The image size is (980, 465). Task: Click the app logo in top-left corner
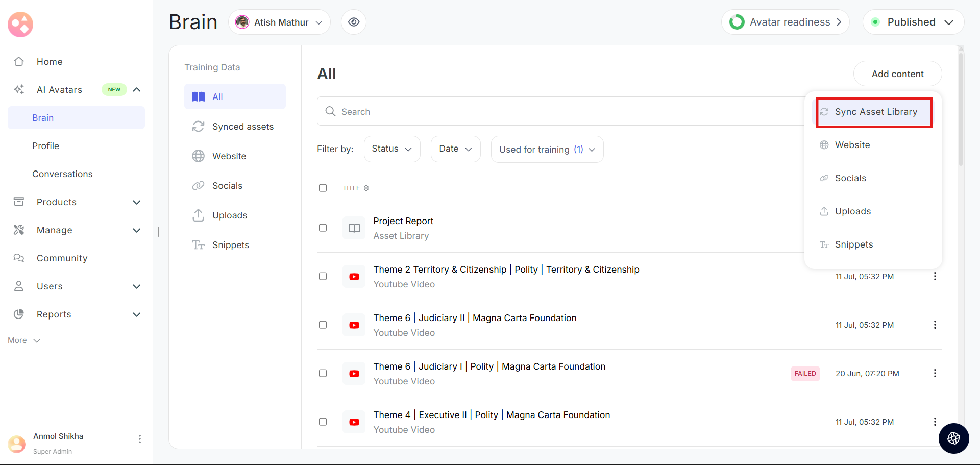[20, 25]
